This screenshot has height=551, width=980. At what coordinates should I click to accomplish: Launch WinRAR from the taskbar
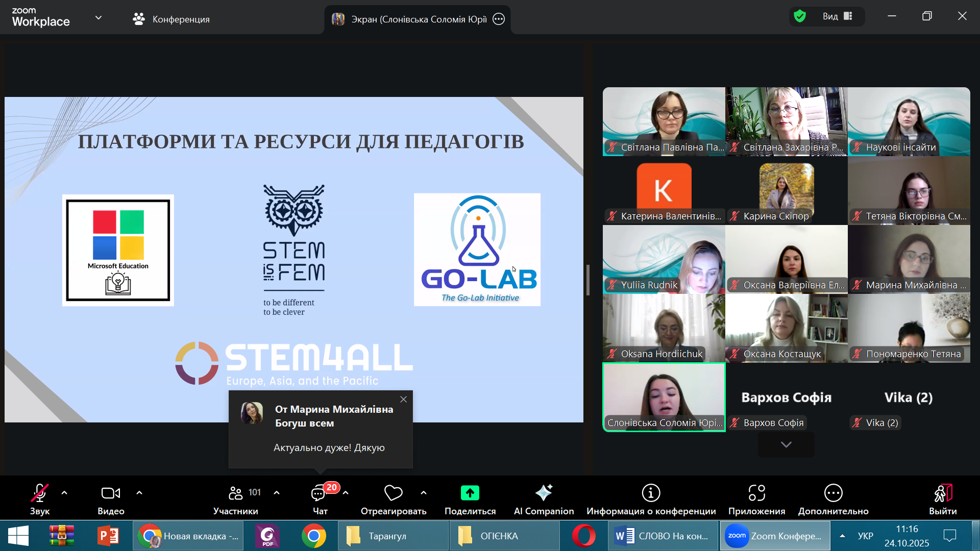coord(62,536)
